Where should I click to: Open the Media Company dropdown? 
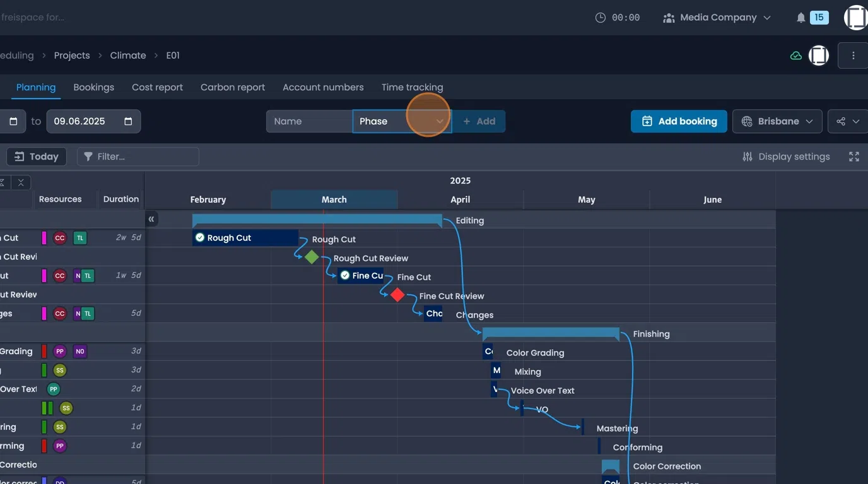[x=717, y=18]
